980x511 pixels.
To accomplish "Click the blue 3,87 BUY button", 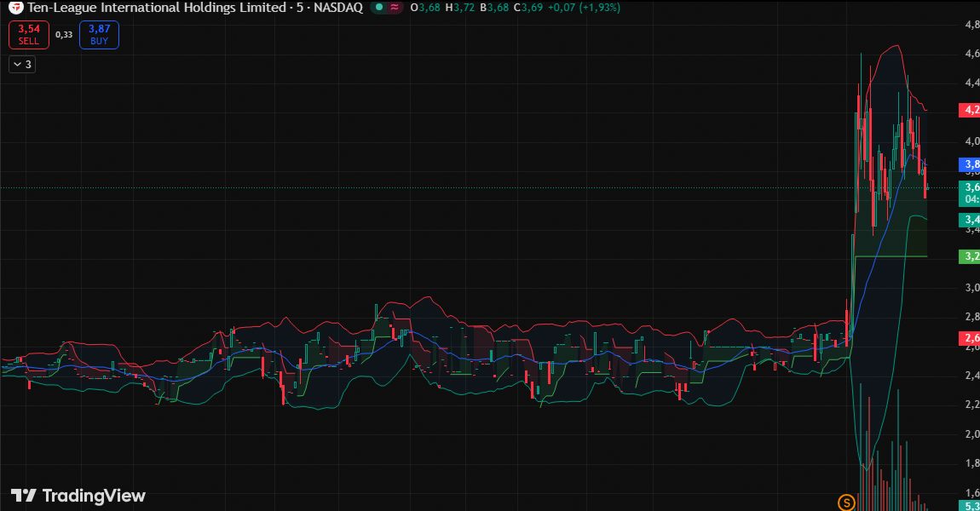I will point(100,35).
